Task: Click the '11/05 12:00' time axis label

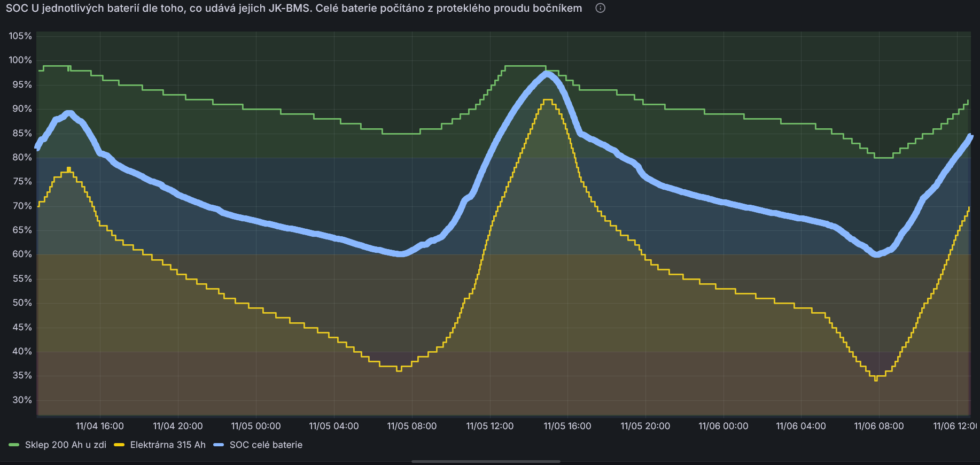Action: [490, 426]
